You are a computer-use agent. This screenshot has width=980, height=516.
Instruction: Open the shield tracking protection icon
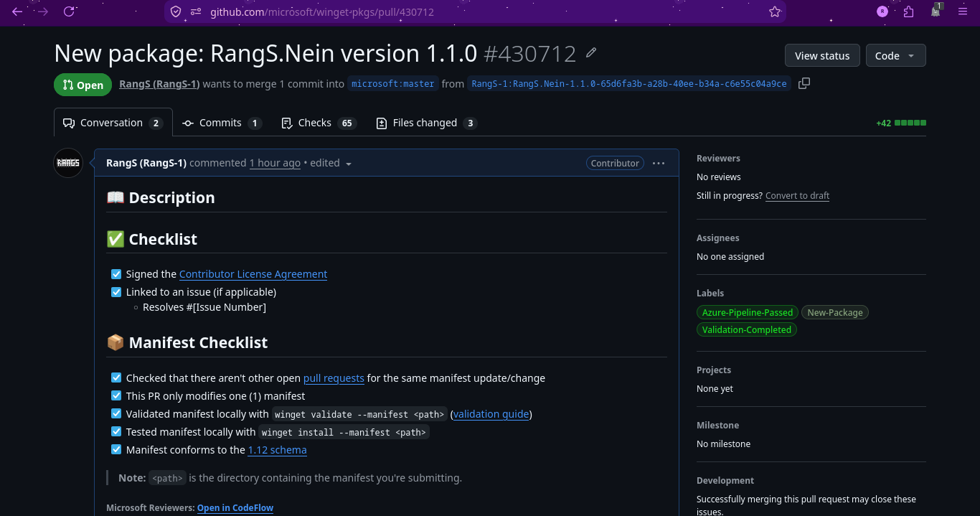[176, 11]
